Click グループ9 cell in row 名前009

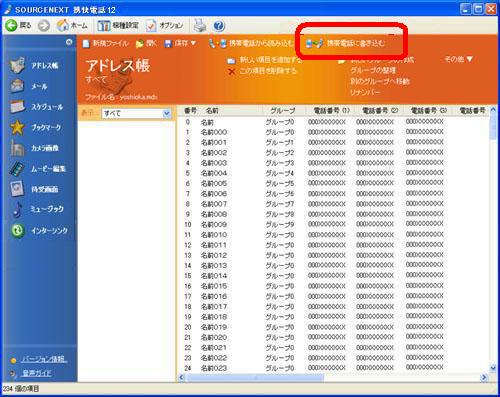280,224
